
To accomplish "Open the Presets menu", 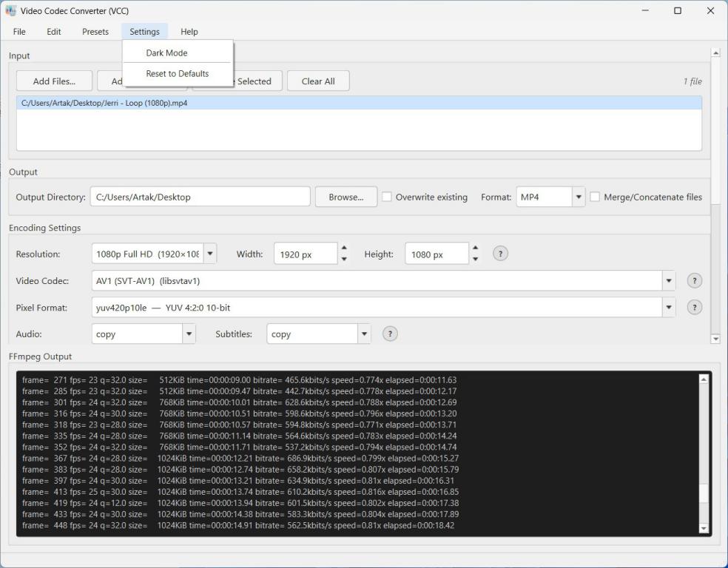I will [95, 32].
